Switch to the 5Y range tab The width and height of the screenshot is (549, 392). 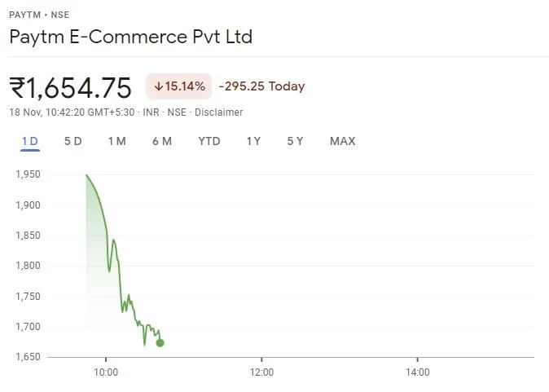point(295,141)
